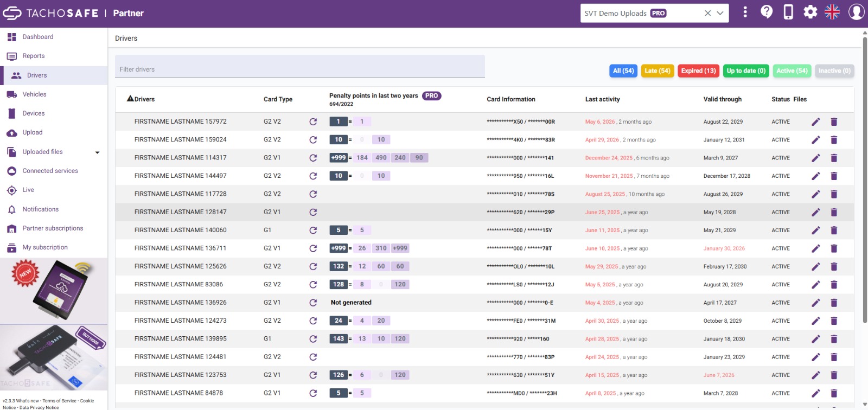Image resolution: width=868 pixels, height=410 pixels.
Task: Regenerate penalty points for driver 136926
Action: click(313, 303)
